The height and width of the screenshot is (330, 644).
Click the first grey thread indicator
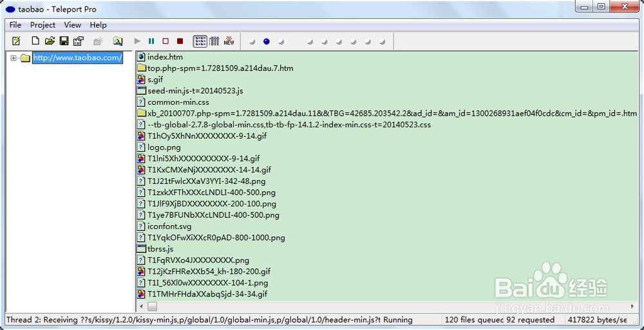(252, 41)
